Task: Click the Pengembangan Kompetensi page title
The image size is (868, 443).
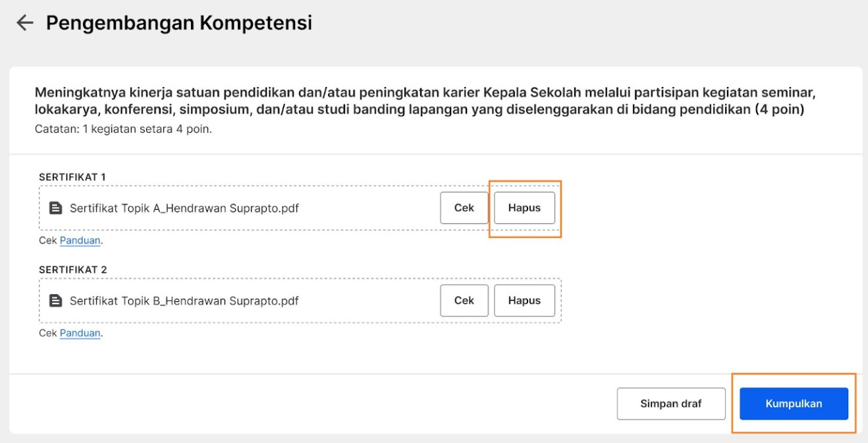Action: point(179,23)
